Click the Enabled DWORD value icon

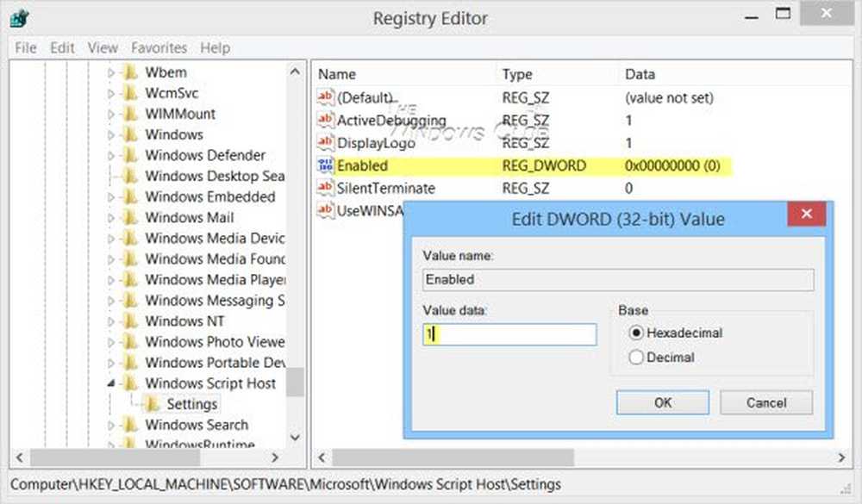pyautogui.click(x=325, y=165)
